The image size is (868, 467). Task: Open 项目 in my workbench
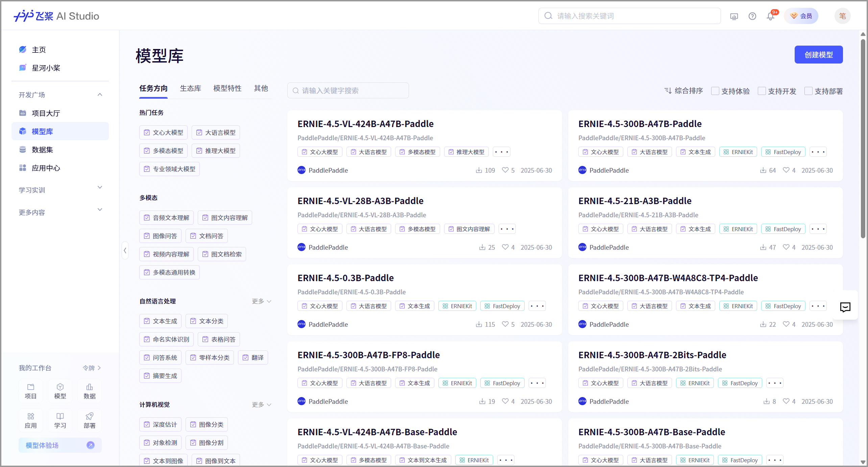(x=31, y=391)
